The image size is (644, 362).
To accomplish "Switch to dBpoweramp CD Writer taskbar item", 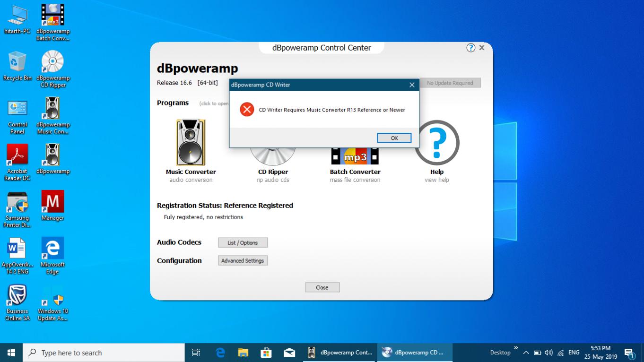I will (414, 353).
